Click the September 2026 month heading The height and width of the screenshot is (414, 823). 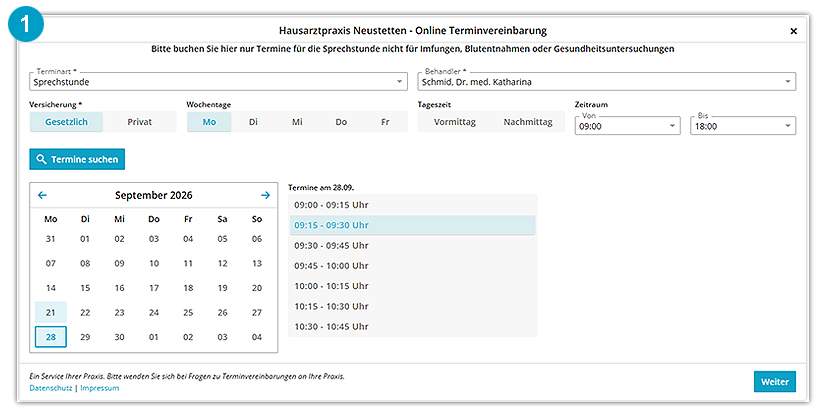coord(154,195)
